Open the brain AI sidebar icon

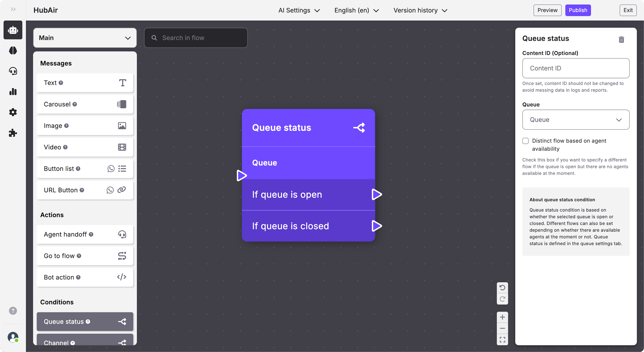pos(13,51)
